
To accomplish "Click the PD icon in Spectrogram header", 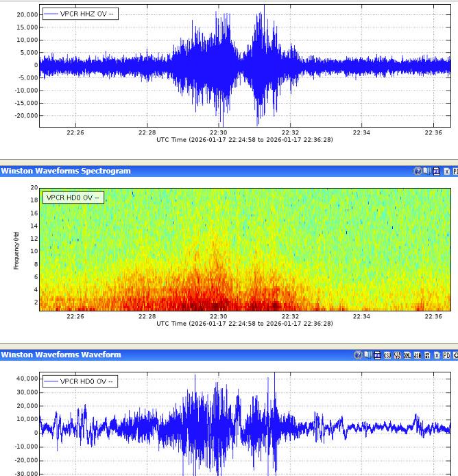I will [455, 171].
